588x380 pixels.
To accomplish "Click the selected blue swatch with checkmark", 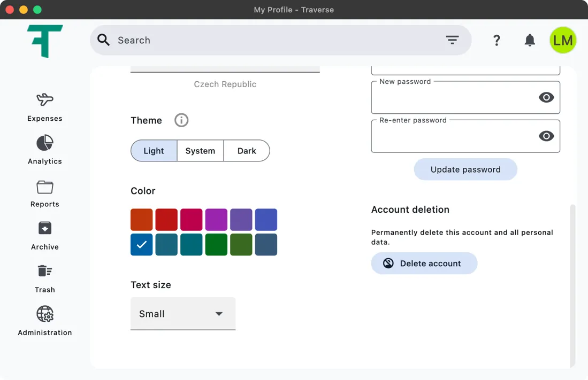I will pyautogui.click(x=141, y=245).
